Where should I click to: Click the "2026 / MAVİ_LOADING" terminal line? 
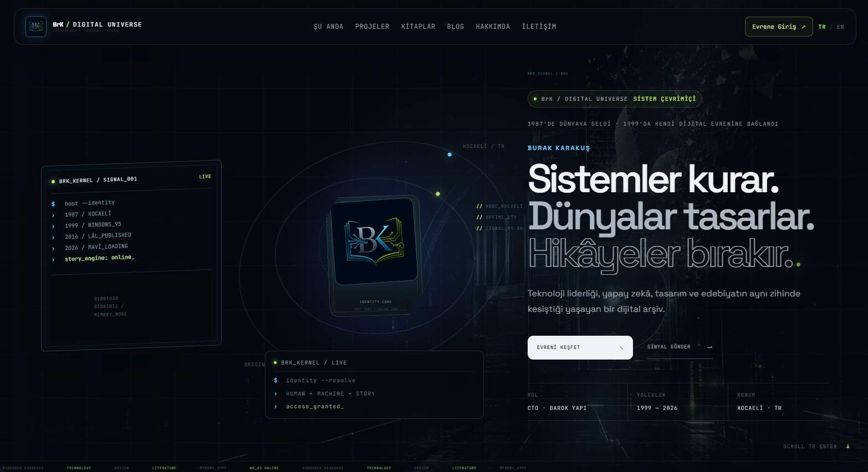click(x=96, y=247)
